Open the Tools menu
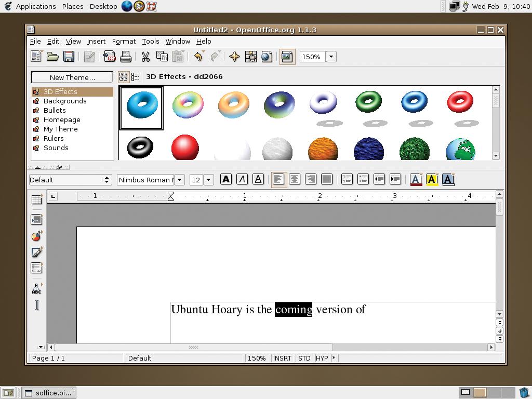This screenshot has height=399, width=532. pos(151,42)
